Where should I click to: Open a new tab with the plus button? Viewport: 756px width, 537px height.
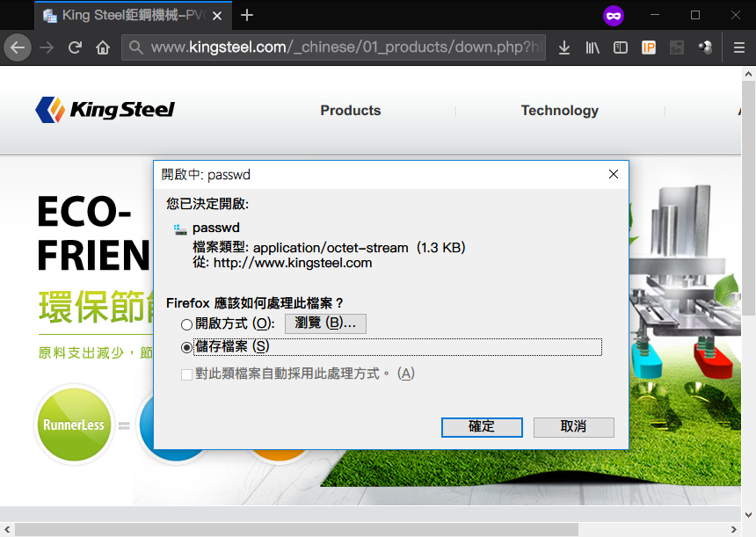click(247, 16)
